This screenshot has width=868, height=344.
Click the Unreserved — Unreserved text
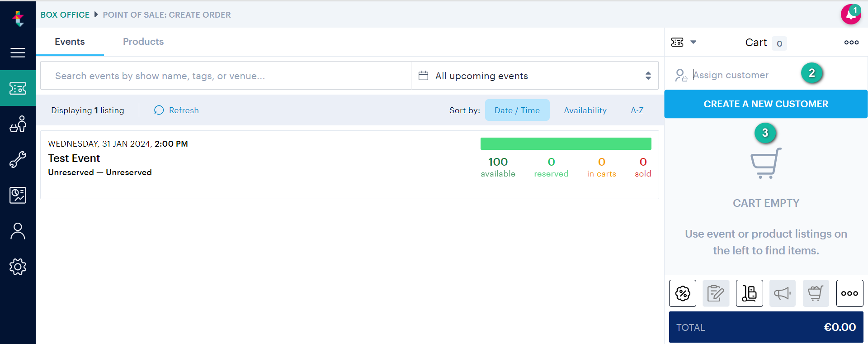(100, 172)
